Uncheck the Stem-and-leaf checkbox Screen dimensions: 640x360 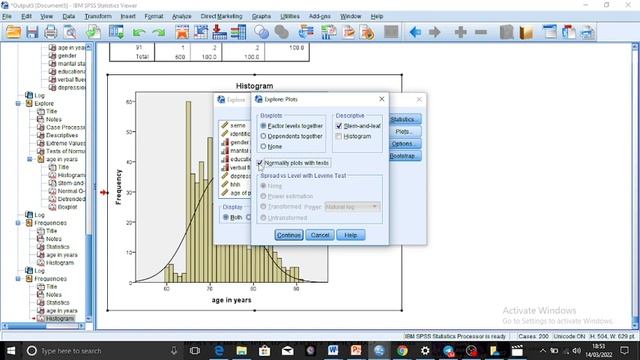(339, 126)
